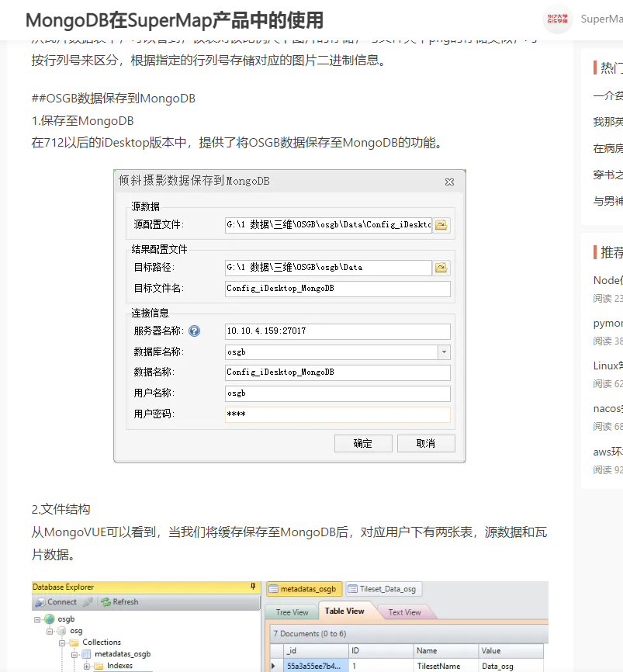Focus the 源配置文件 path field
Screen dimensions: 623x672
[x=328, y=225]
